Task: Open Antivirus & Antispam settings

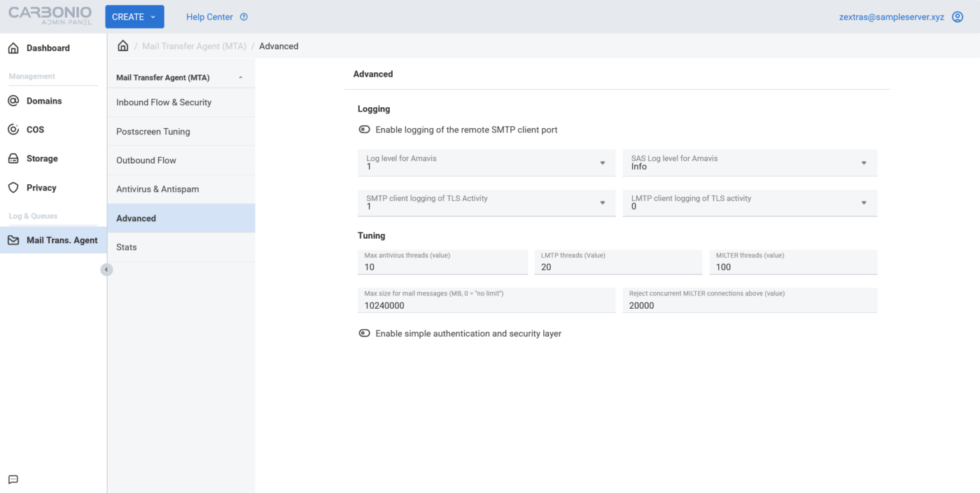Action: [x=181, y=188]
